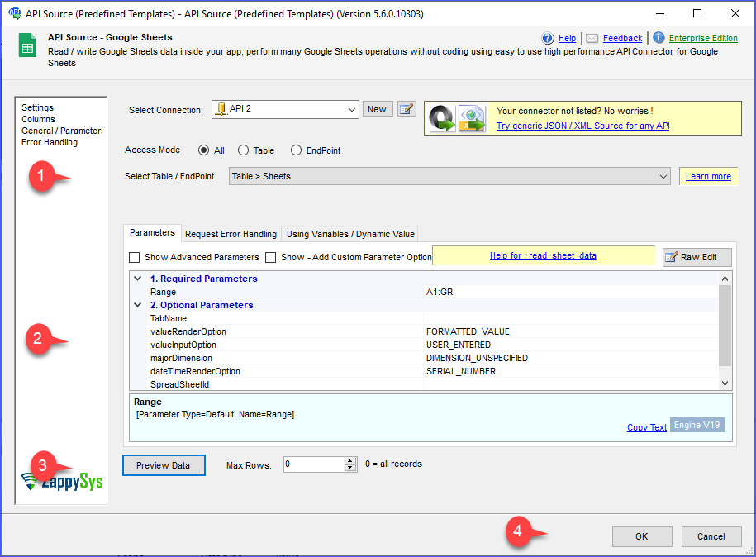Image resolution: width=756 pixels, height=557 pixels.
Task: Click the empty TabName value cell
Action: [x=570, y=318]
